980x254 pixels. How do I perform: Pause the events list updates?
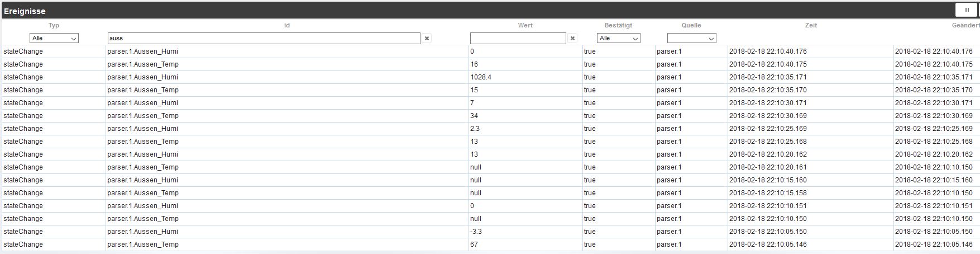point(967,10)
